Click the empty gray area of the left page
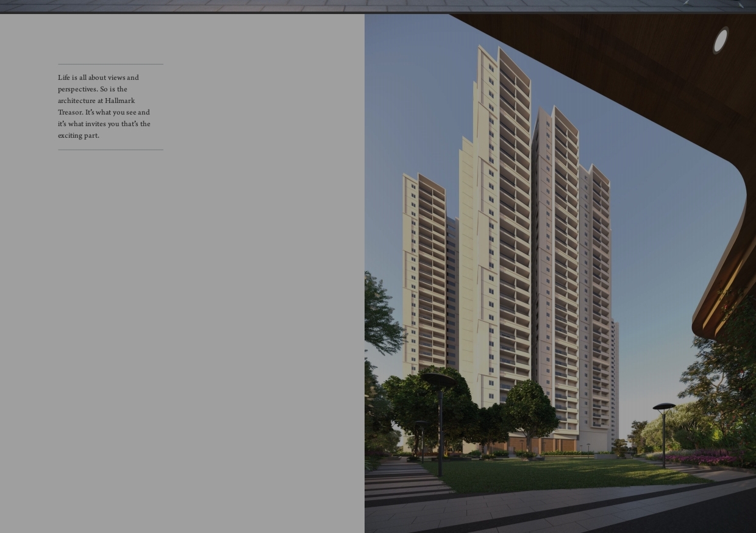 183,335
